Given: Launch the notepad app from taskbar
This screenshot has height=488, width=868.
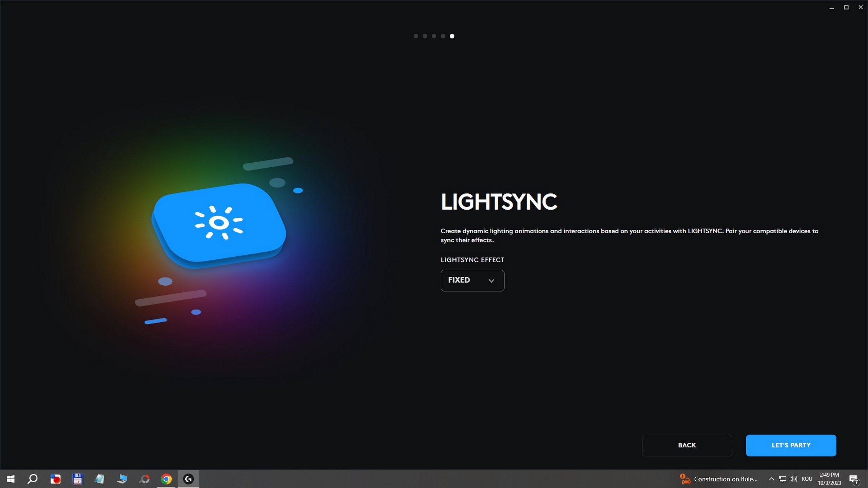Looking at the screenshot, I should (x=100, y=479).
